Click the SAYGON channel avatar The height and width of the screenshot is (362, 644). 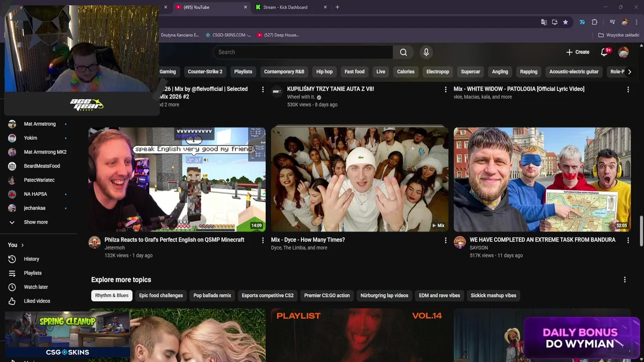click(x=460, y=243)
